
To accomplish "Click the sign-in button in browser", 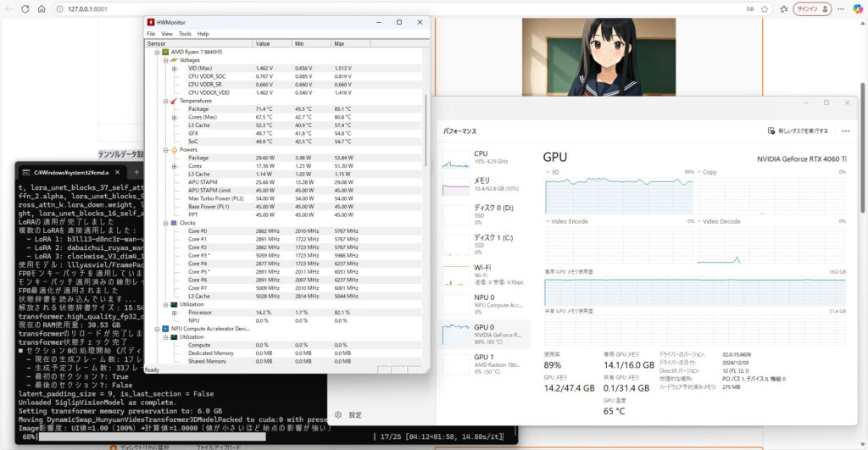I will tap(812, 8).
